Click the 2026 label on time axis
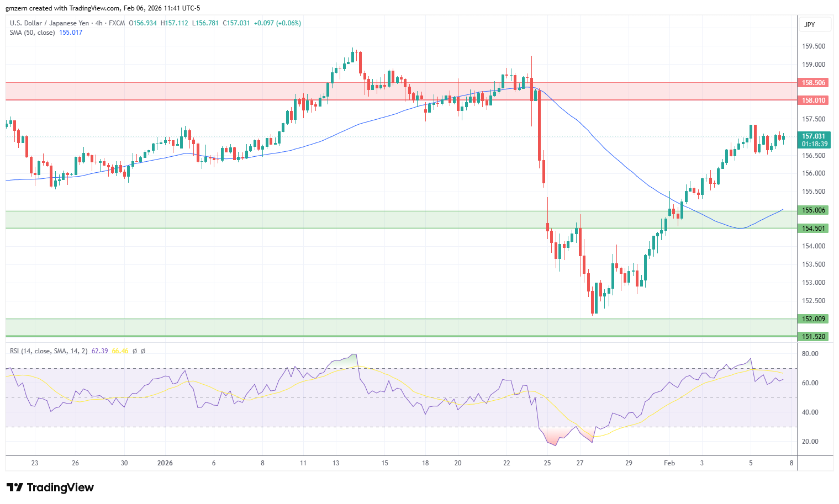 [165, 463]
